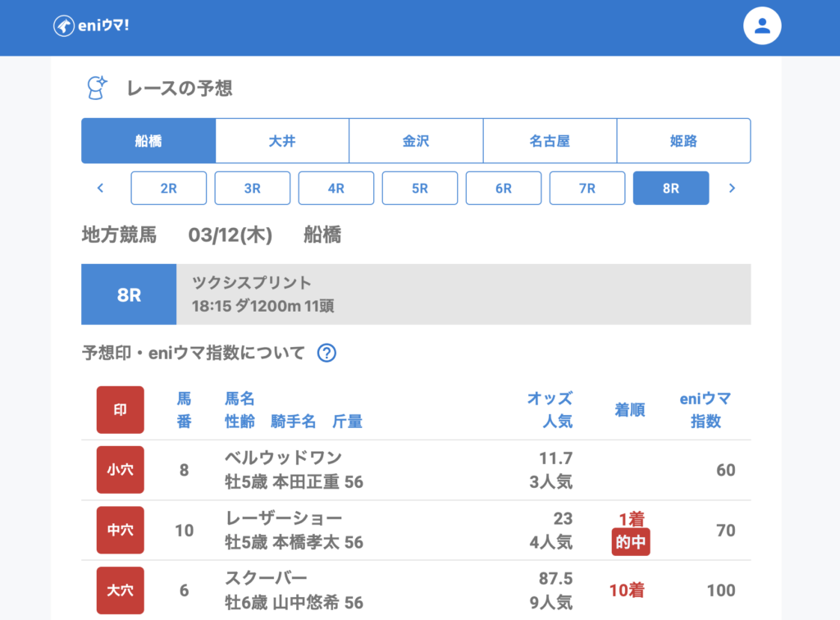Click horse name ベルウッドワン

click(283, 458)
